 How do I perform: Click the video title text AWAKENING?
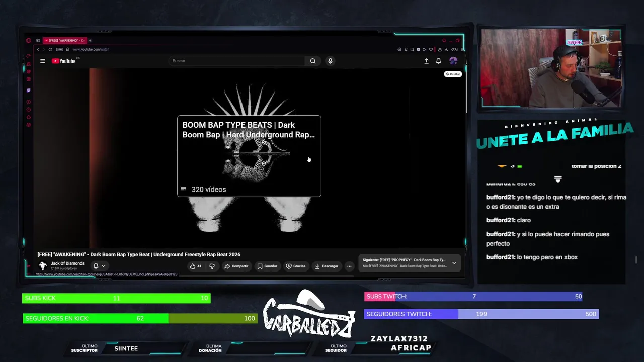click(139, 254)
